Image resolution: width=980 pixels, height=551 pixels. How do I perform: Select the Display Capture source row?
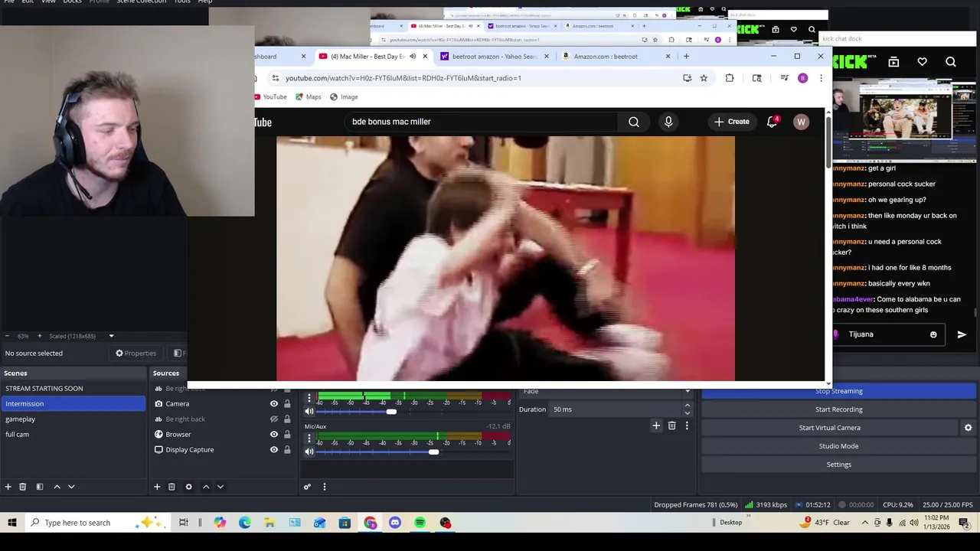pyautogui.click(x=222, y=450)
